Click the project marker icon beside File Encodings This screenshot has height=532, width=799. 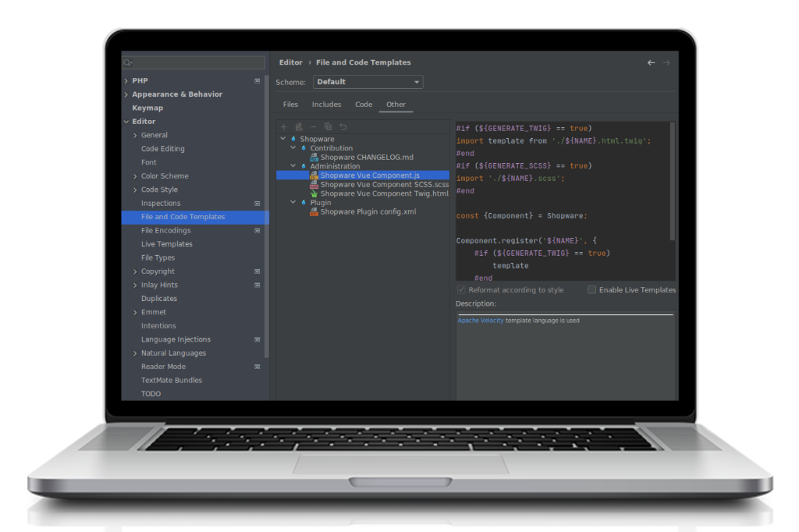[257, 231]
